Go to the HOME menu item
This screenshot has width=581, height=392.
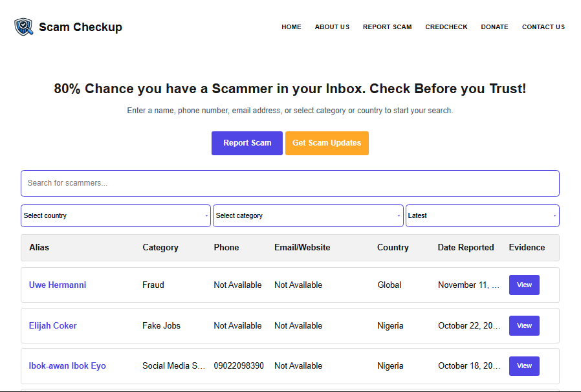(291, 27)
